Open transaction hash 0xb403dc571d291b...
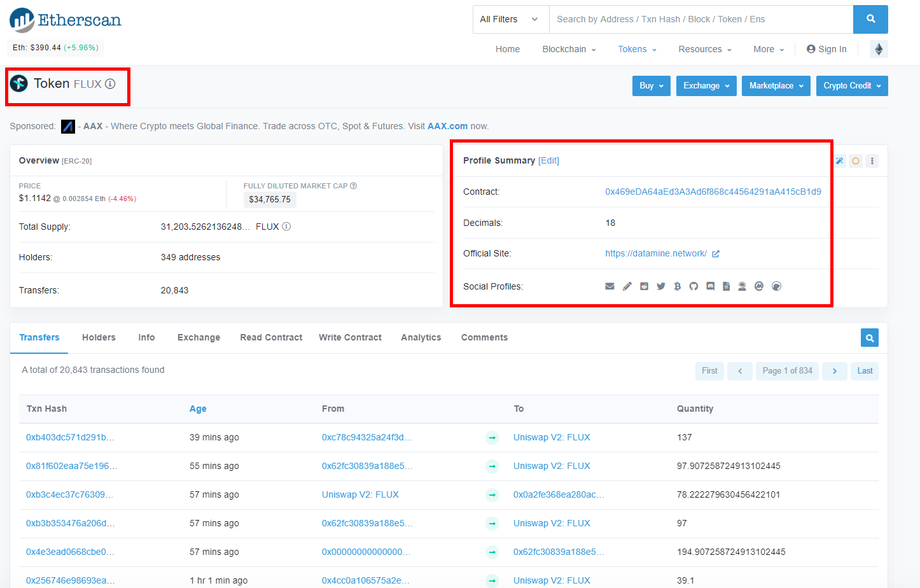 click(70, 438)
